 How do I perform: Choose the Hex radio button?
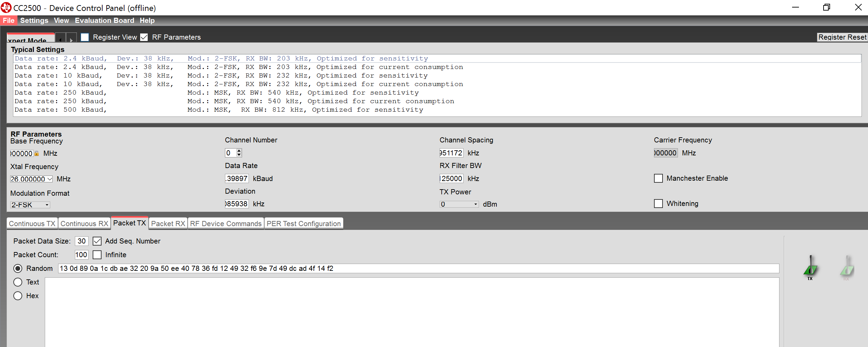point(18,296)
